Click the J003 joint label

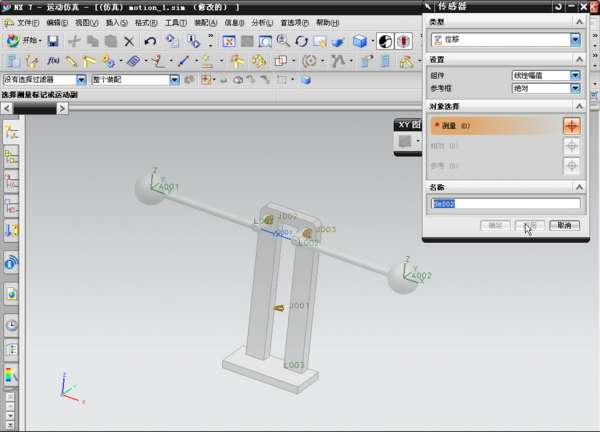[x=326, y=229]
